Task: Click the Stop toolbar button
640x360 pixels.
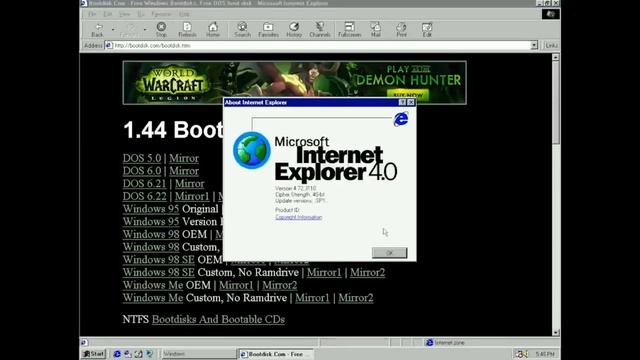Action: tap(161, 29)
